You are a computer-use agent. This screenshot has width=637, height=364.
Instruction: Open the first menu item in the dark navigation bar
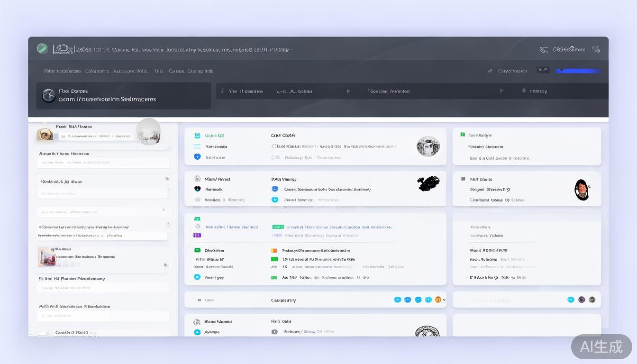click(62, 71)
